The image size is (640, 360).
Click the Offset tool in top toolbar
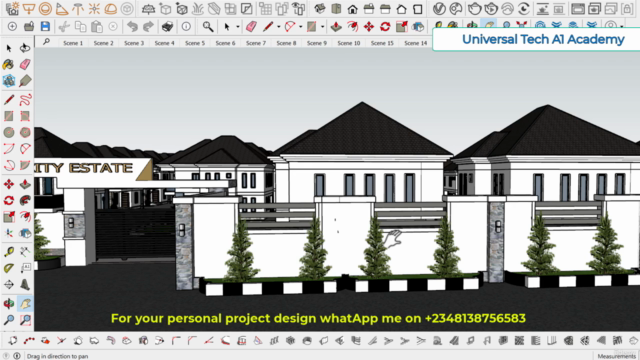[x=352, y=27]
